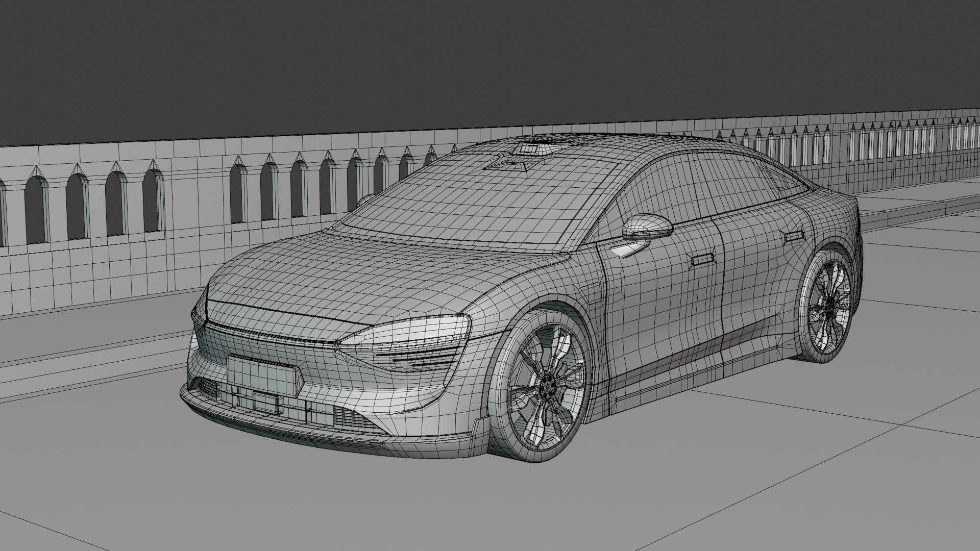The width and height of the screenshot is (980, 551).
Task: Select the car's rear wheel
Action: [827, 305]
